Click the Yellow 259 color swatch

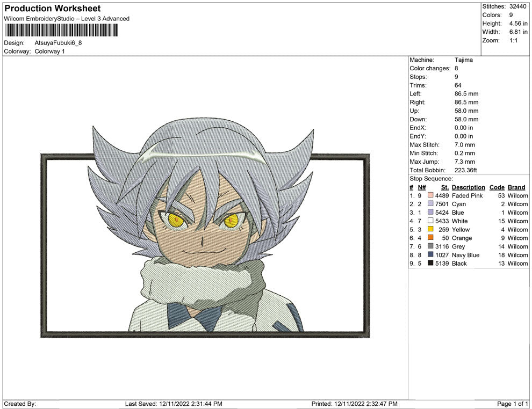[430, 229]
